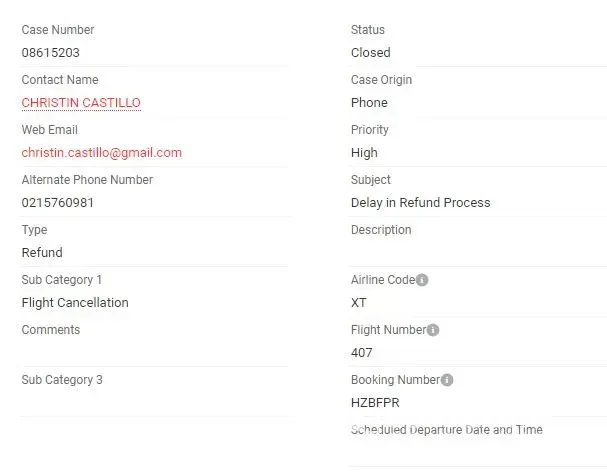The height and width of the screenshot is (473, 607).
Task: Click the Booking Number info icon
Action: click(447, 380)
